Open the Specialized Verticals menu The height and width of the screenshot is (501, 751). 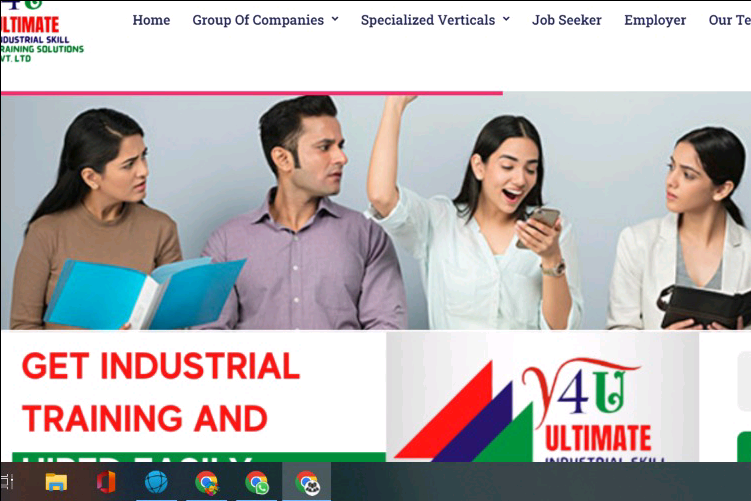coord(428,20)
